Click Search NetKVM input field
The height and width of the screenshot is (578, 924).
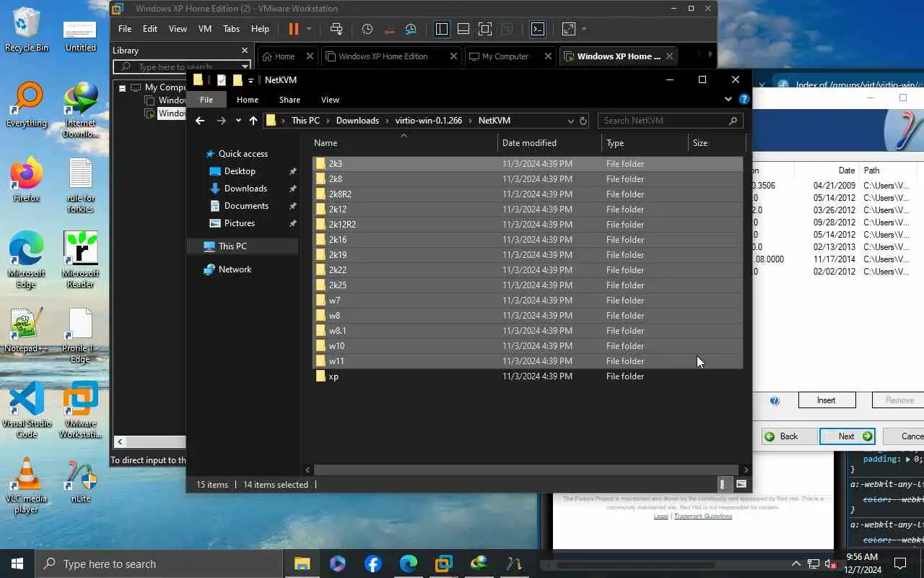point(671,121)
